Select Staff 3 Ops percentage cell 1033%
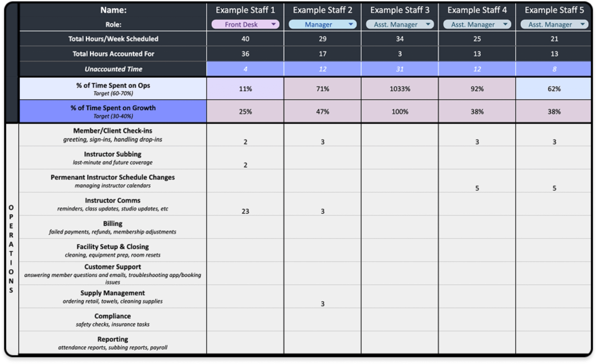Image resolution: width=597 pixels, height=364 pixels. [399, 89]
